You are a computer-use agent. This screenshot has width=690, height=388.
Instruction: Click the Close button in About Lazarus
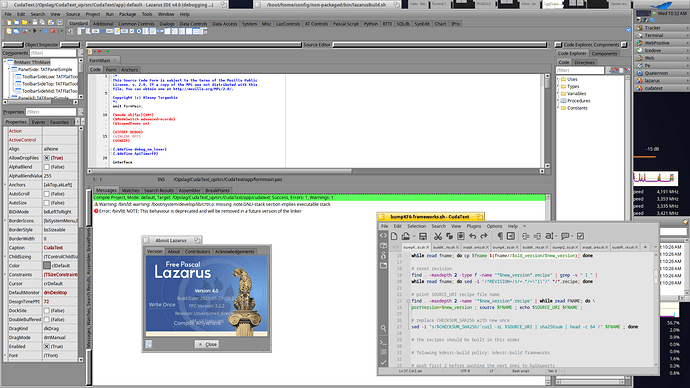point(207,344)
